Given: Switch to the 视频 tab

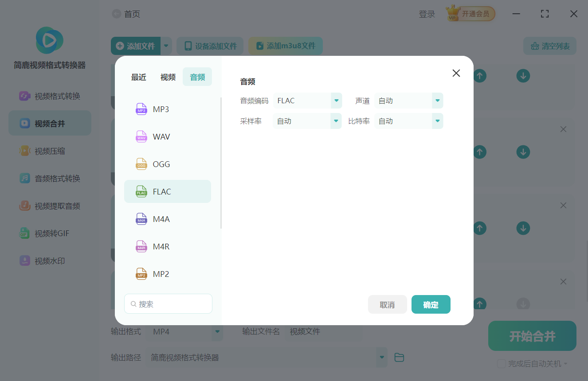Looking at the screenshot, I should coord(168,77).
